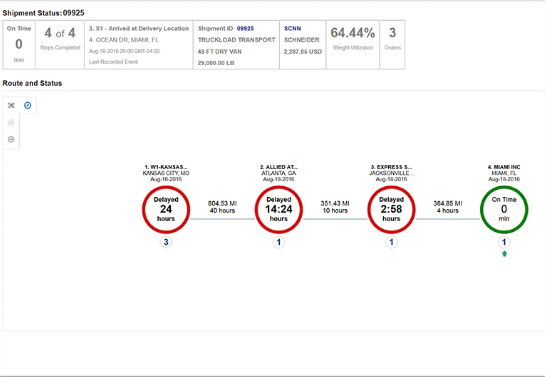Open the Shipment ID 09925 link

point(245,28)
